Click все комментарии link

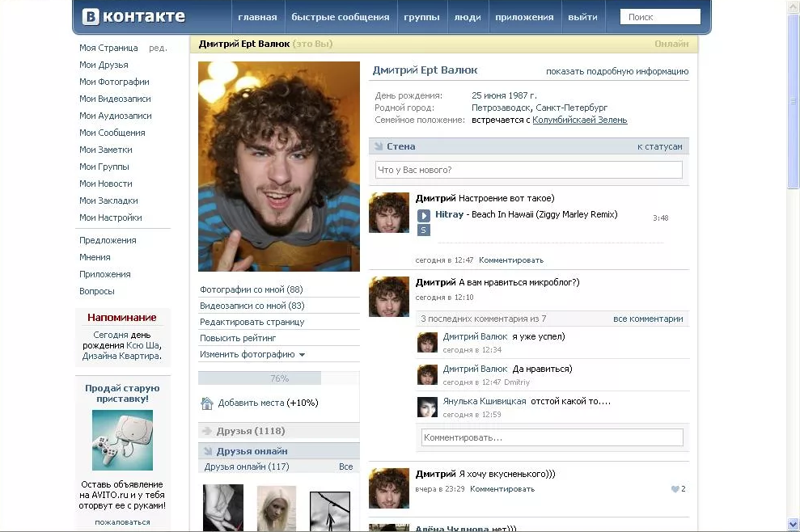(648, 319)
